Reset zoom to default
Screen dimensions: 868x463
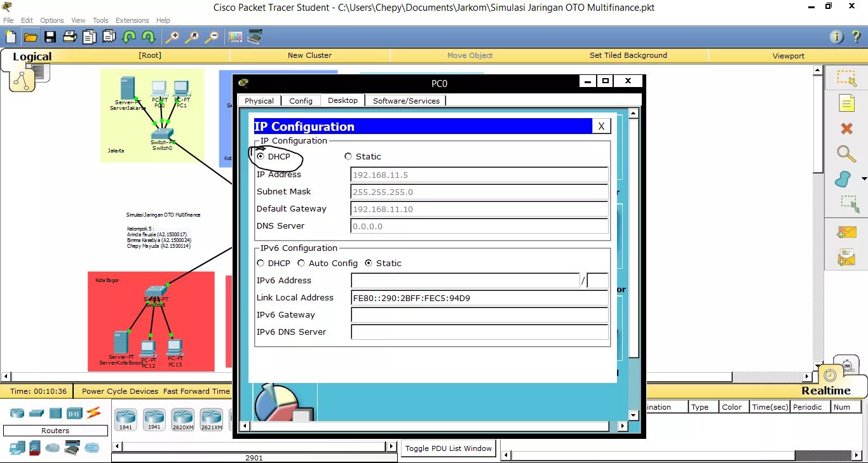point(191,37)
